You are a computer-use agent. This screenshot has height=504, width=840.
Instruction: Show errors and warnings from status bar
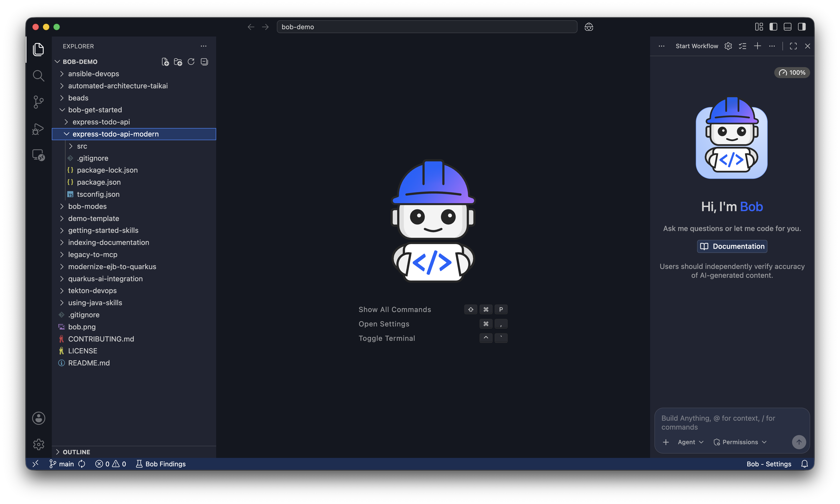pos(111,464)
